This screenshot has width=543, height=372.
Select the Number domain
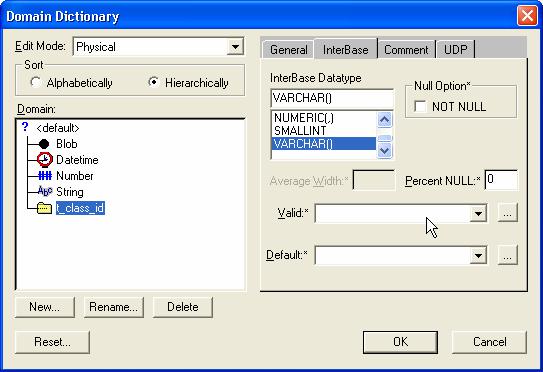75,176
